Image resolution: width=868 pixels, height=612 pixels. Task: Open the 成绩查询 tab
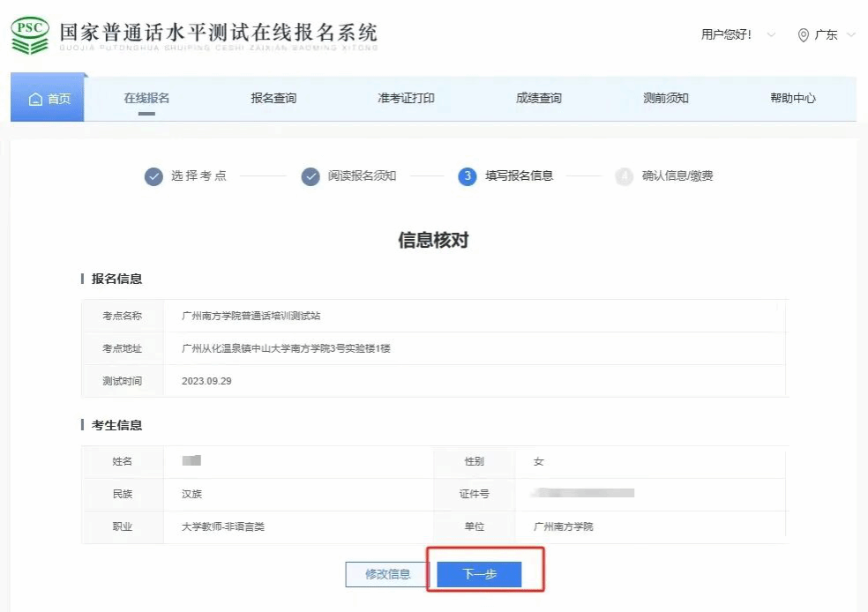[x=538, y=98]
